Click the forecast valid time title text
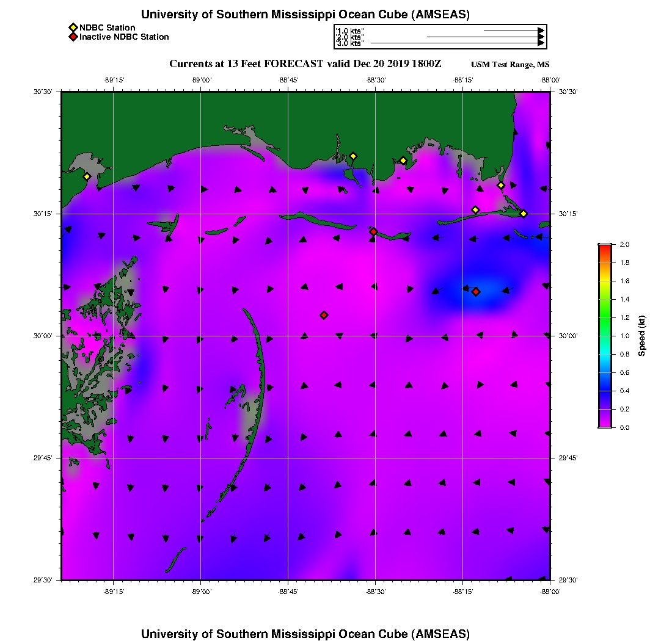Screen dimensions: 672x641 [305, 64]
